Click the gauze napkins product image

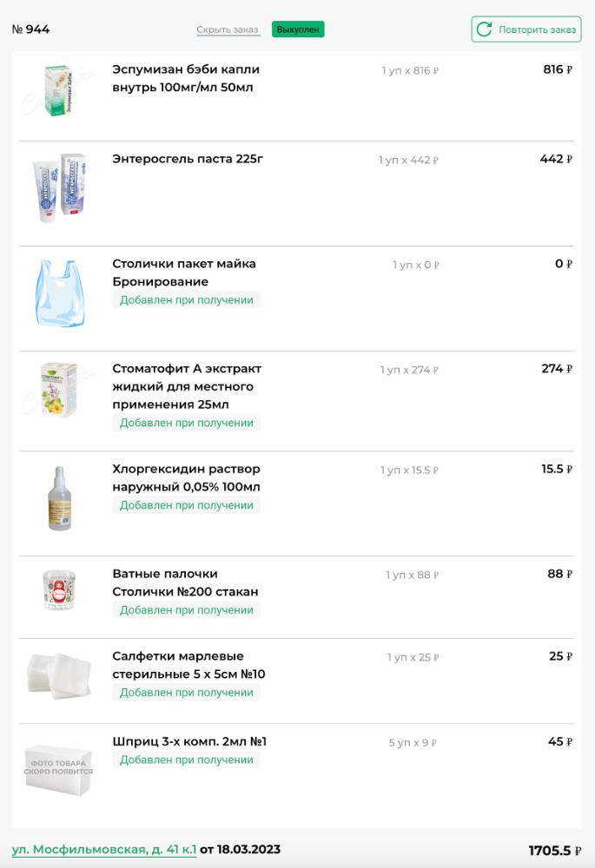[x=59, y=675]
